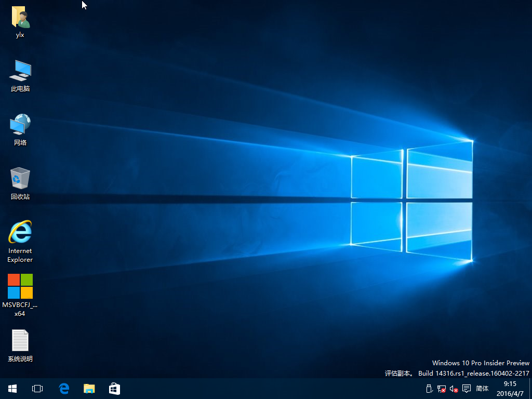Screen dimensions: 532x399
Task: Open the clock showing 9:15
Action: (x=509, y=389)
